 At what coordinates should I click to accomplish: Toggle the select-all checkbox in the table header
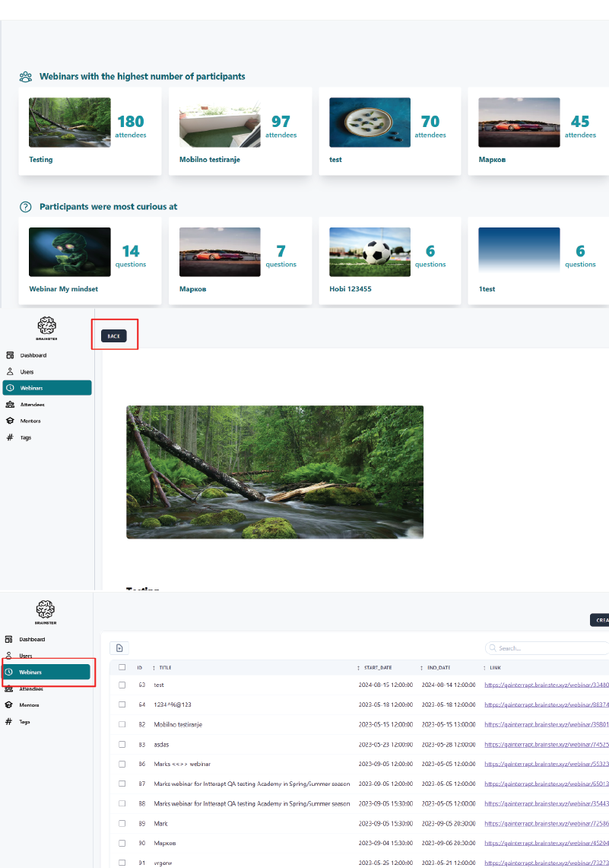point(122,667)
